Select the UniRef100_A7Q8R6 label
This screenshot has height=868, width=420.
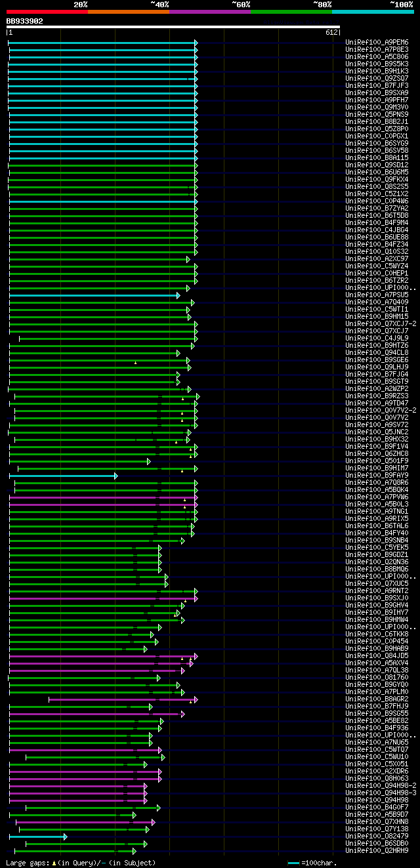(377, 482)
